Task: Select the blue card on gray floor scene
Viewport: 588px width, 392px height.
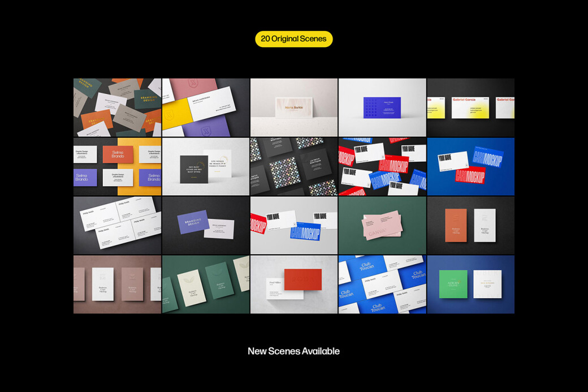Action: (382, 106)
